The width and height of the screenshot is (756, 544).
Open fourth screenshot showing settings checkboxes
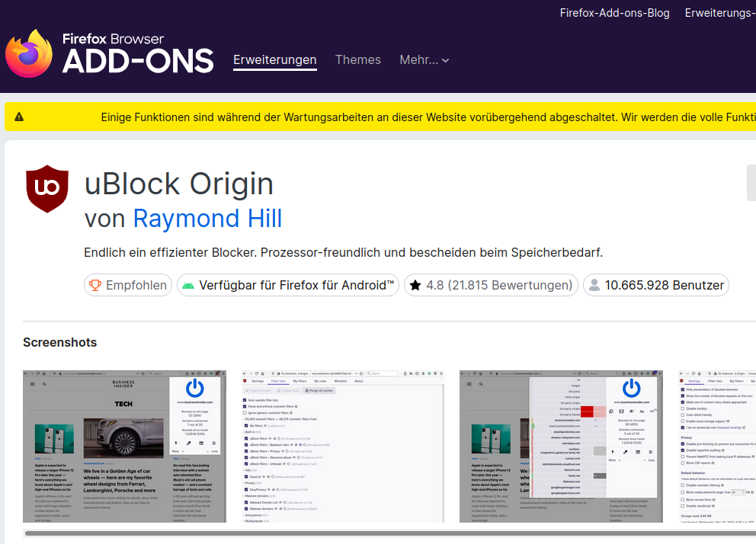717,446
